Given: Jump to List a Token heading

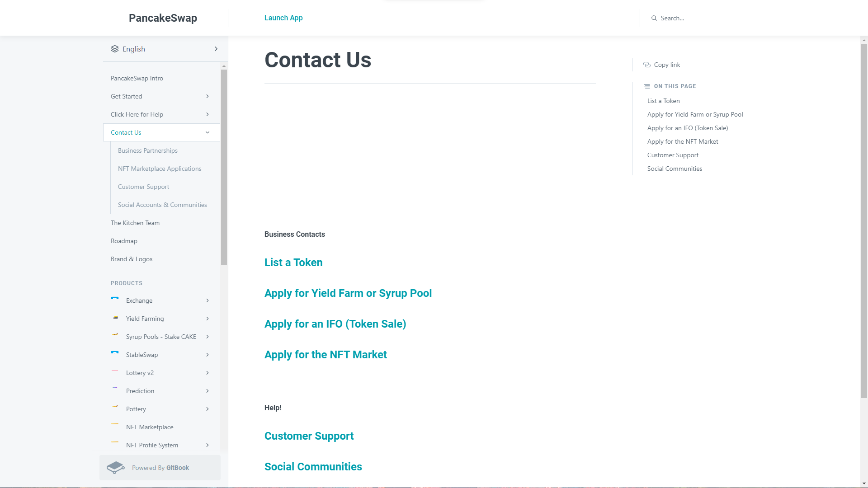Looking at the screenshot, I should coord(293,263).
